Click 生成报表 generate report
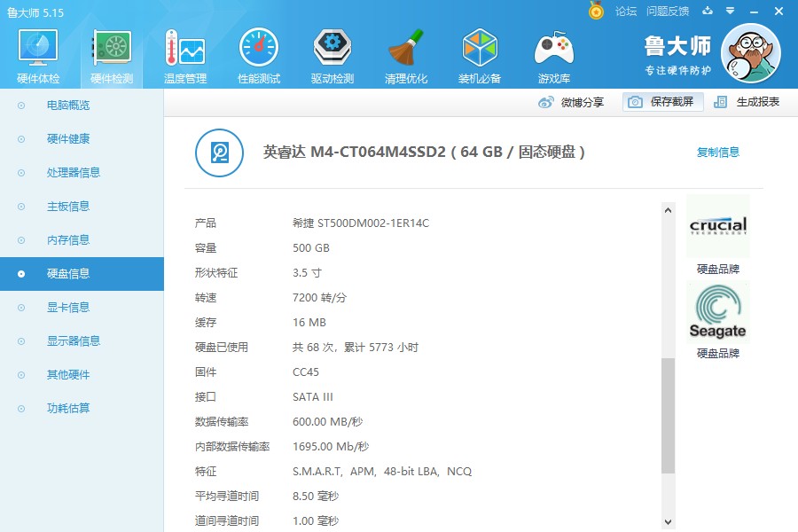The width and height of the screenshot is (798, 532). pyautogui.click(x=747, y=102)
